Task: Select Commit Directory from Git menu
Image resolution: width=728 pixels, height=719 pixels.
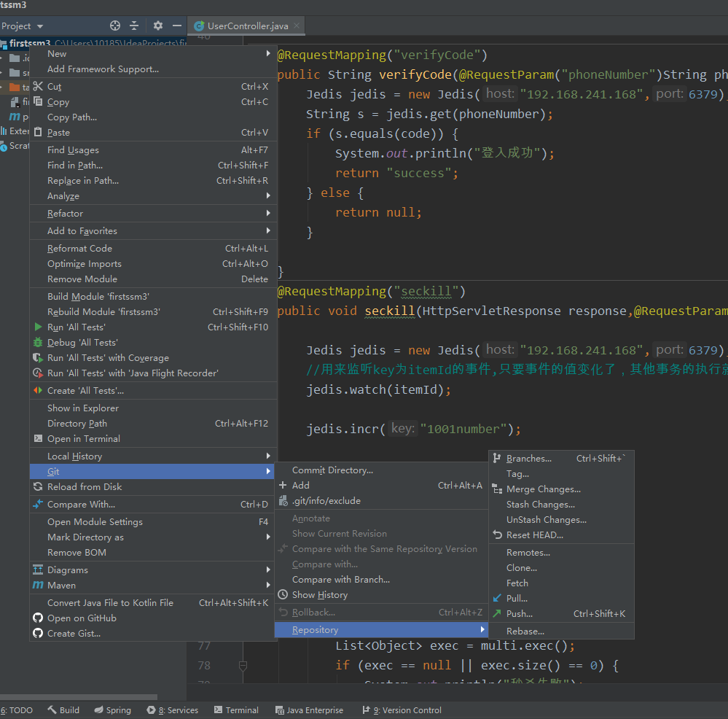Action: (x=332, y=470)
